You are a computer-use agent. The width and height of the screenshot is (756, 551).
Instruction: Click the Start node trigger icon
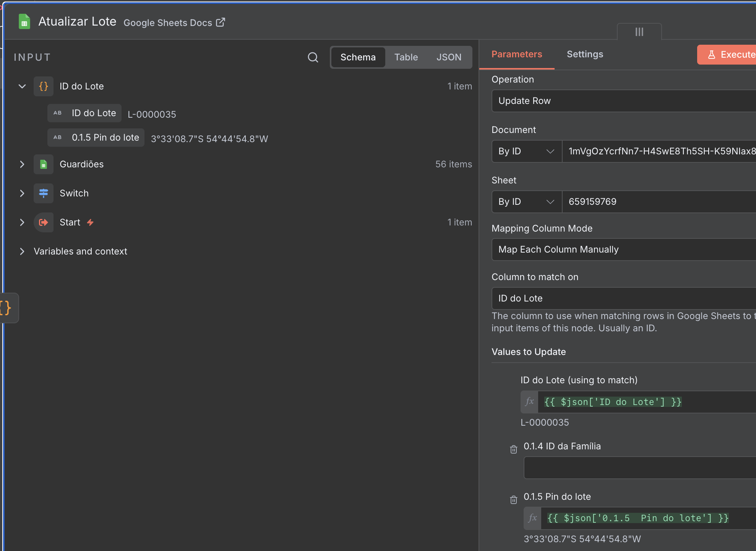pos(44,222)
